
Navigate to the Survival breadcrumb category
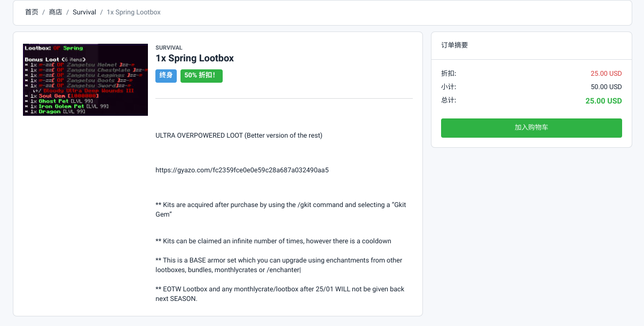click(x=84, y=12)
